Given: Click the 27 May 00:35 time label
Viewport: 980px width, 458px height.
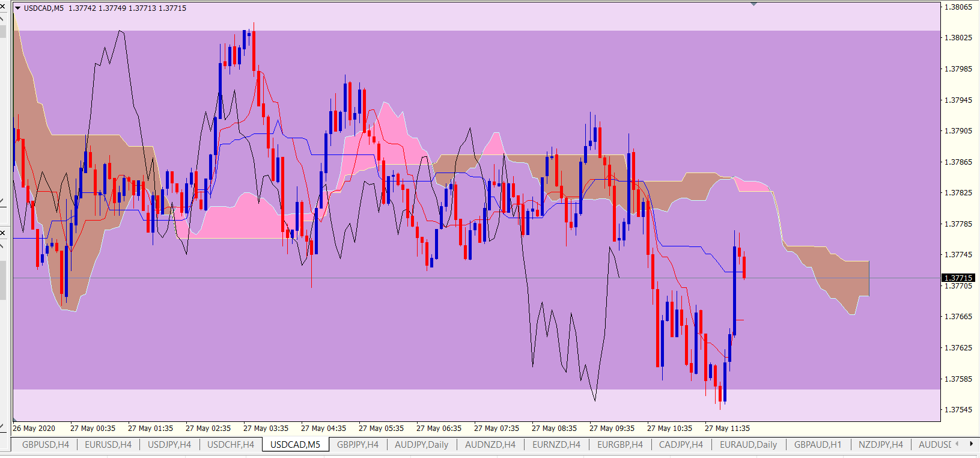Looking at the screenshot, I should (x=93, y=429).
